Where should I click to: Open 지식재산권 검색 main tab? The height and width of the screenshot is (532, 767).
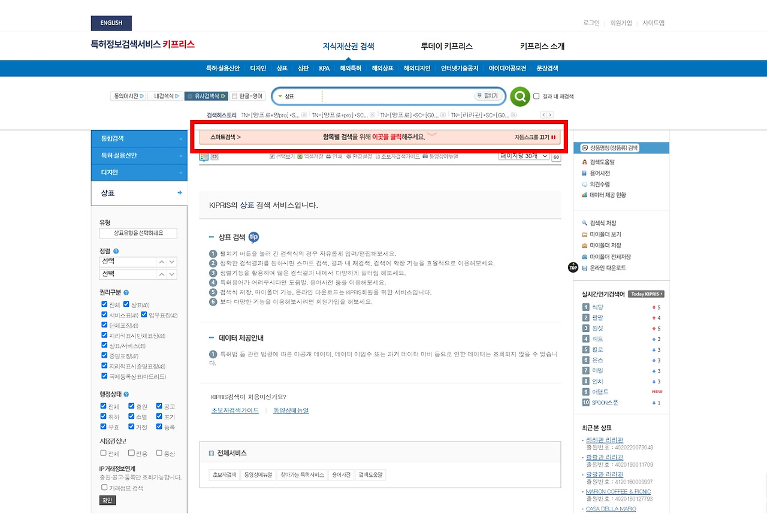tap(349, 46)
